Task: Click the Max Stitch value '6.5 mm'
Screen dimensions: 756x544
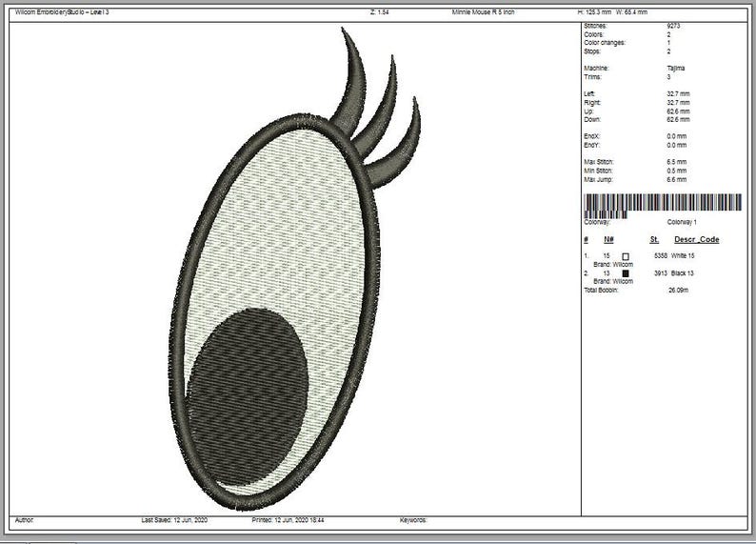Action: 677,162
